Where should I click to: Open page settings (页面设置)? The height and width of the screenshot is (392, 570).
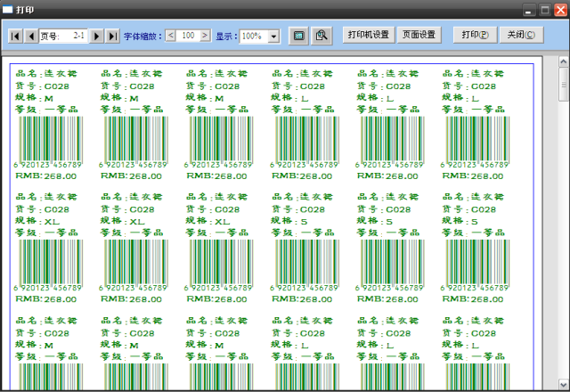(419, 35)
